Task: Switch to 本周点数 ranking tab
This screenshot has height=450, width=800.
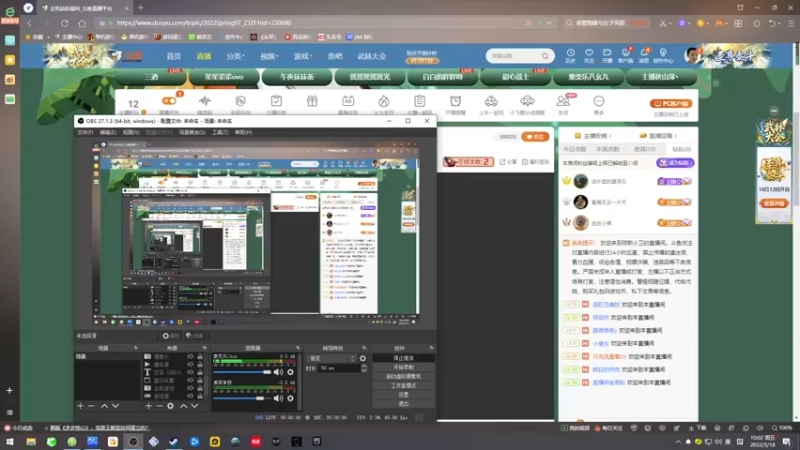Action: tap(607, 149)
